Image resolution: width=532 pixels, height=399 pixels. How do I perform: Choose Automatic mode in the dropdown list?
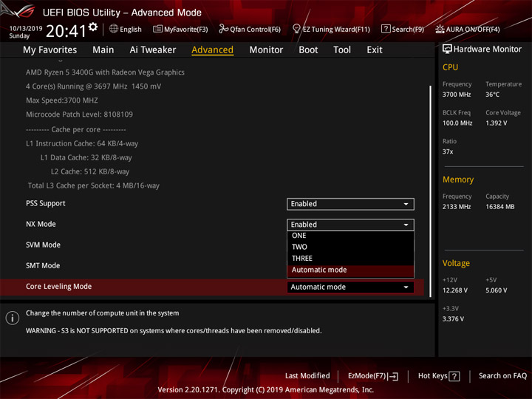pyautogui.click(x=350, y=270)
